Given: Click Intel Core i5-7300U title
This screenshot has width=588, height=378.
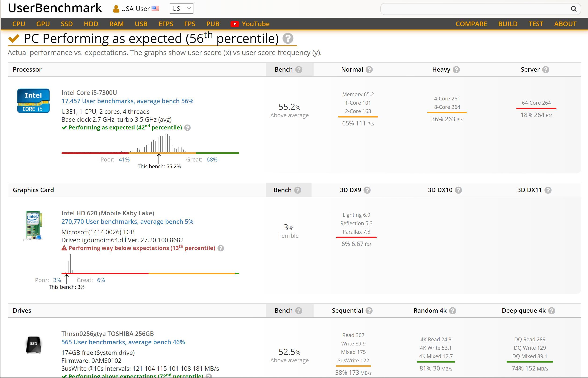Looking at the screenshot, I should tap(89, 92).
